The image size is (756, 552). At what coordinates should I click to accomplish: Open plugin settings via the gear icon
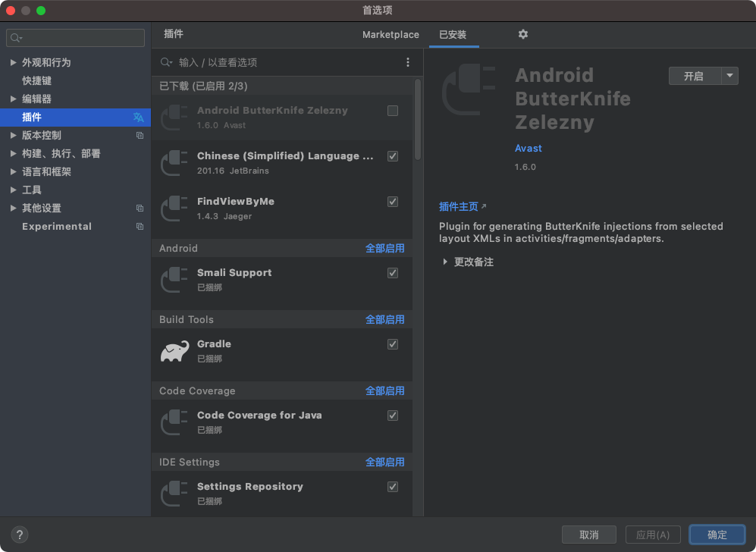pos(522,35)
